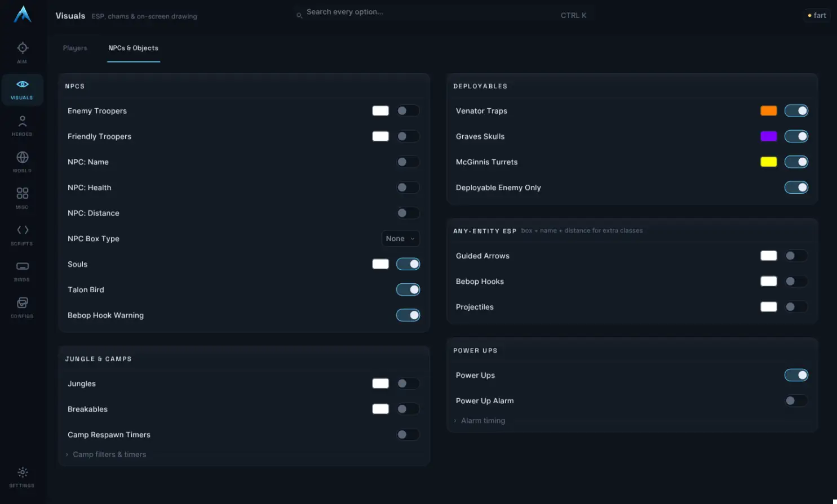Open the Scripts code brackets icon
This screenshot has width=837, height=504.
click(x=22, y=230)
